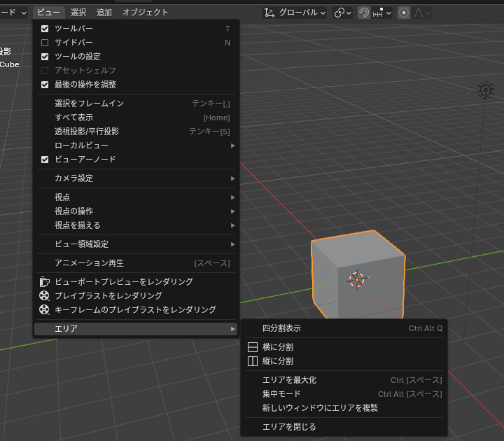Click プレイブラストをレンダリング film icon

[x=44, y=295]
